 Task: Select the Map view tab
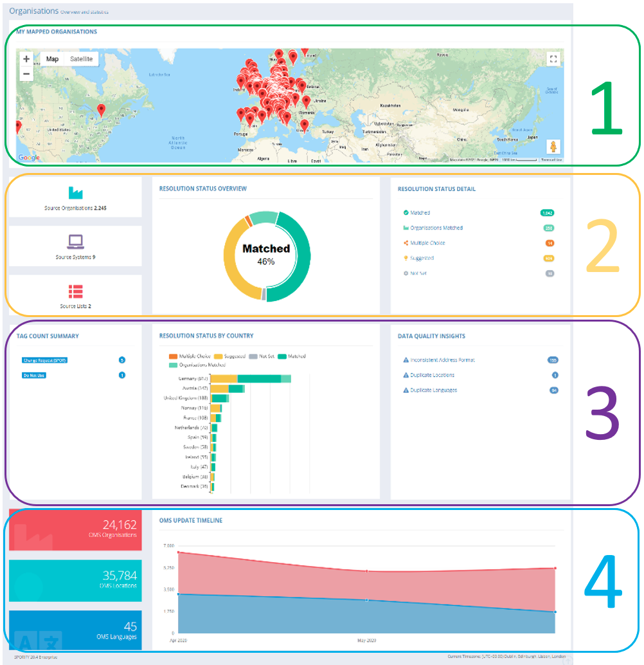52,59
